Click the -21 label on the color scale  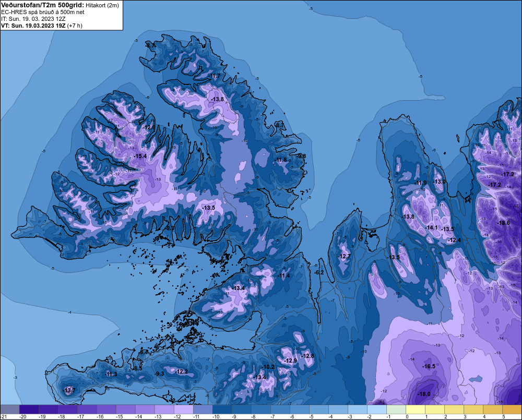[x=4, y=417]
